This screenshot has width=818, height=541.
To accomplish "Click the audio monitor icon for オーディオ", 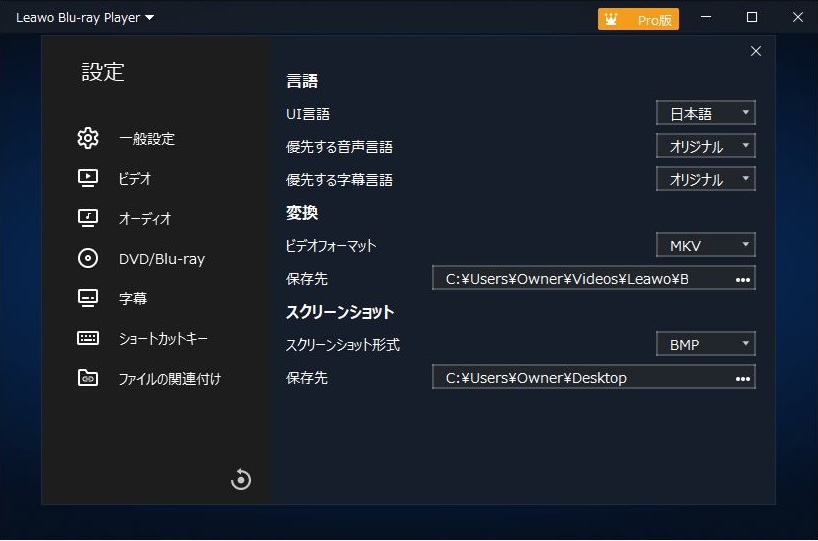I will (x=88, y=218).
